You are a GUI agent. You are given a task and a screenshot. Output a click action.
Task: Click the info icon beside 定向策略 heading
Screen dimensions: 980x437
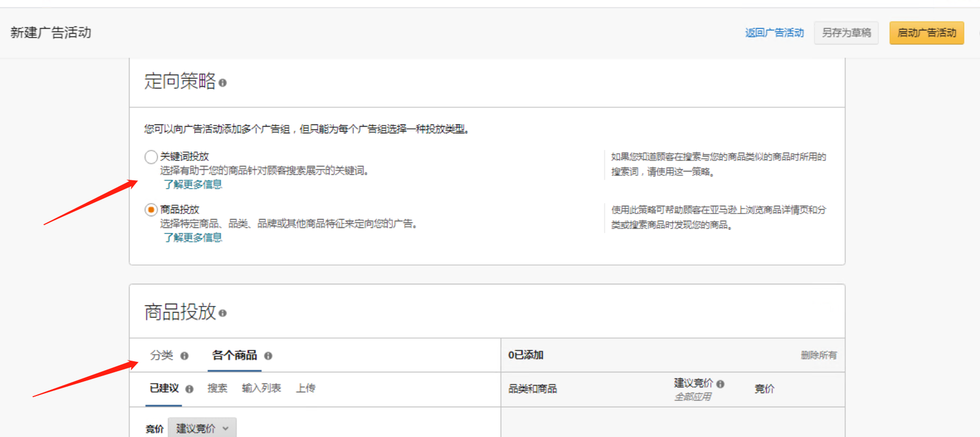[222, 83]
